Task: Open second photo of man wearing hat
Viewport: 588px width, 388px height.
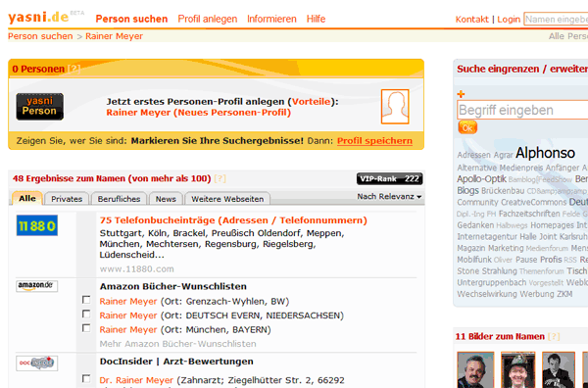Action: [x=518, y=369]
